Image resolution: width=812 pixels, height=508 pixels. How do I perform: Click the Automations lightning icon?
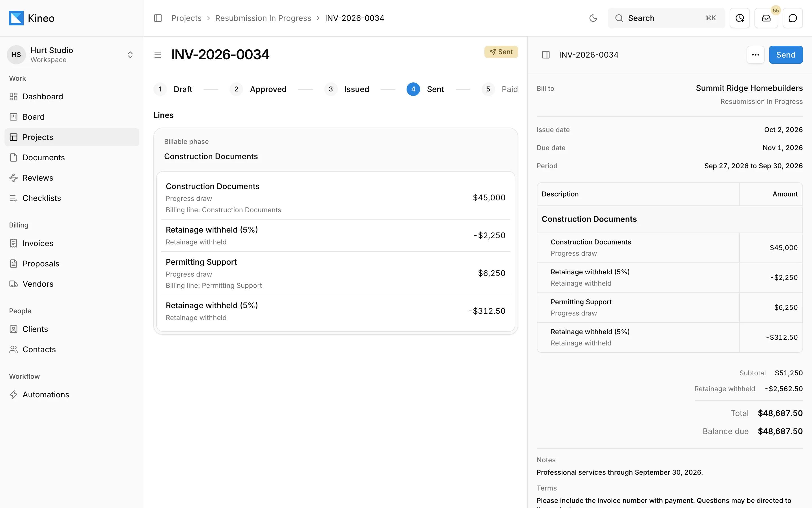coord(14,395)
